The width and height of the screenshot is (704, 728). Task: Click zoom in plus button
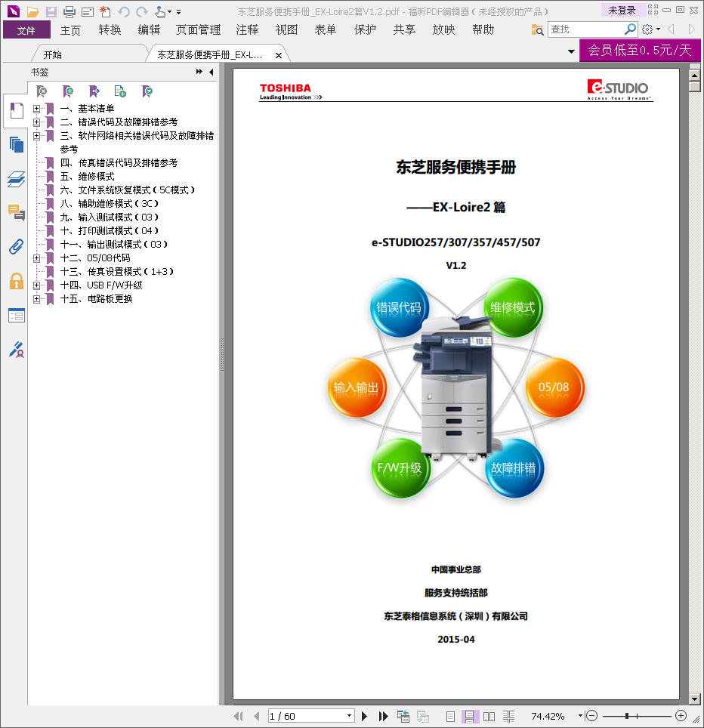tap(681, 715)
